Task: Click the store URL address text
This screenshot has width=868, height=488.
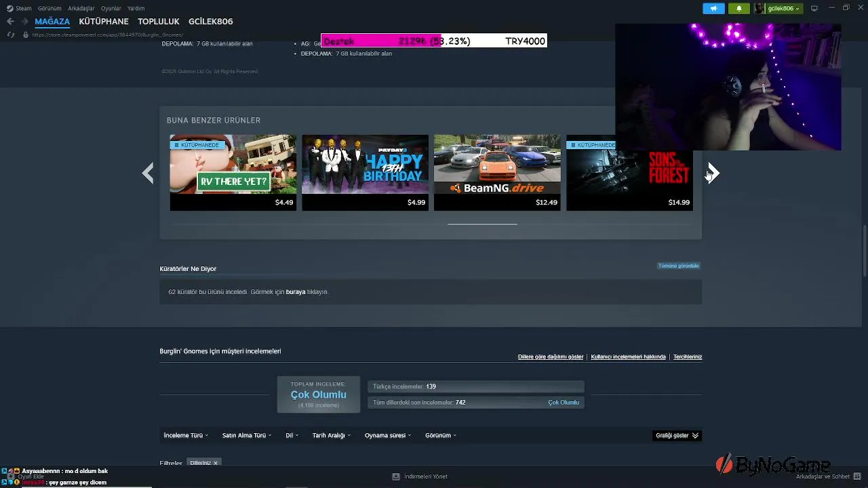Action: coord(108,35)
